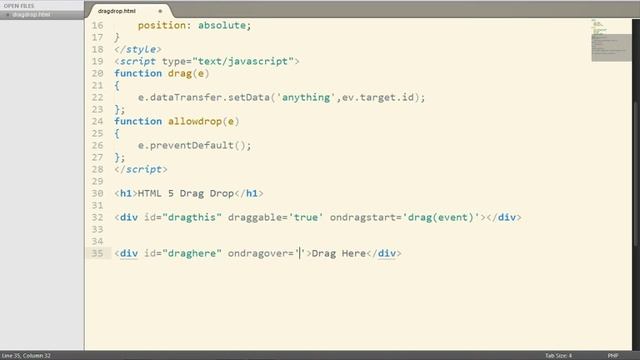Click the 'e.preventDefault();' statement

(x=195, y=145)
